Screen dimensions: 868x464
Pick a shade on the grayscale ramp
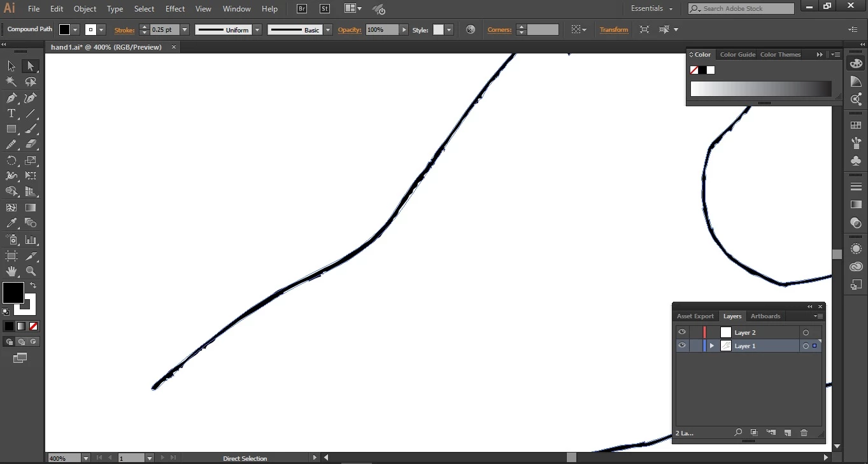761,89
